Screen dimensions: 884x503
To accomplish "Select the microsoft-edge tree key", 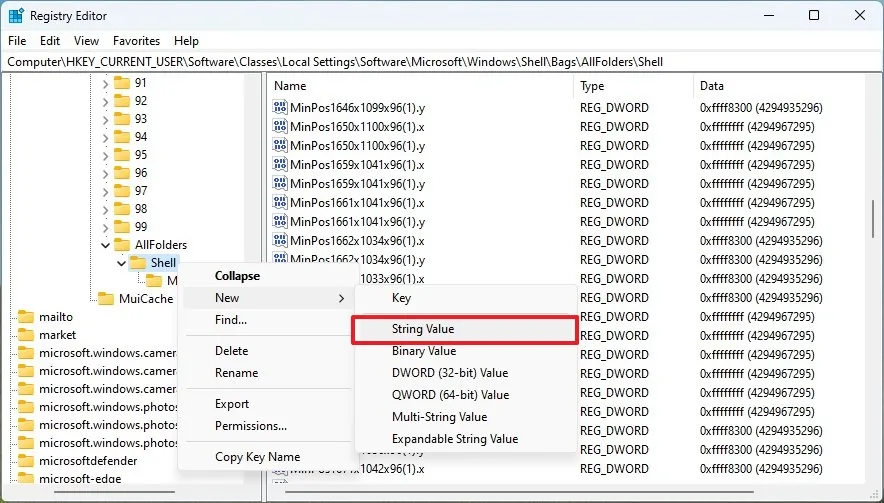I will 80,479.
